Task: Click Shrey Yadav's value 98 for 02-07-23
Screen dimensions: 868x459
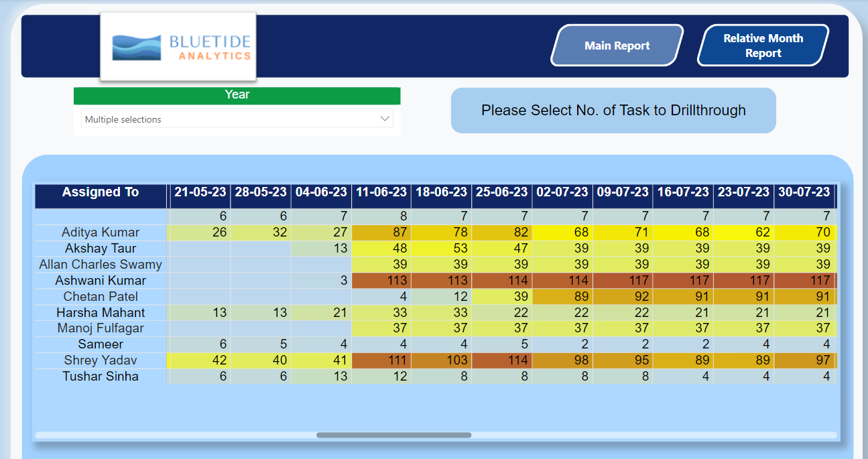Action: (x=562, y=360)
